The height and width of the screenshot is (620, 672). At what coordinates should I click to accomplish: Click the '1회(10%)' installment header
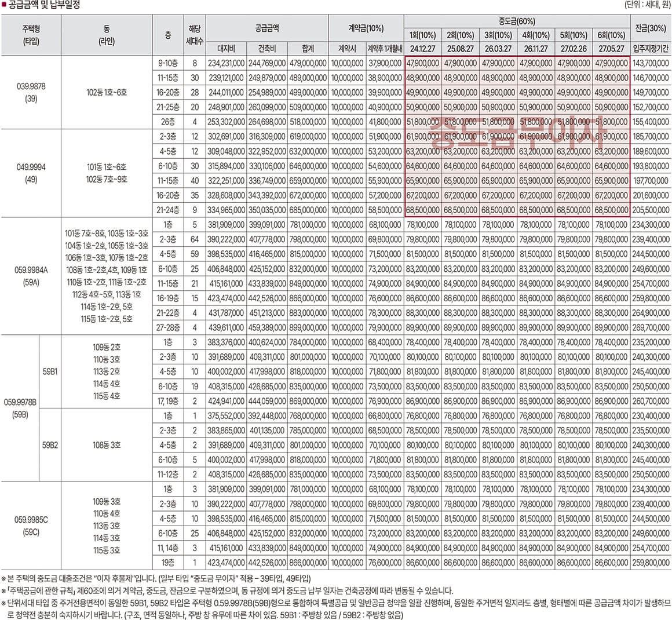point(422,35)
